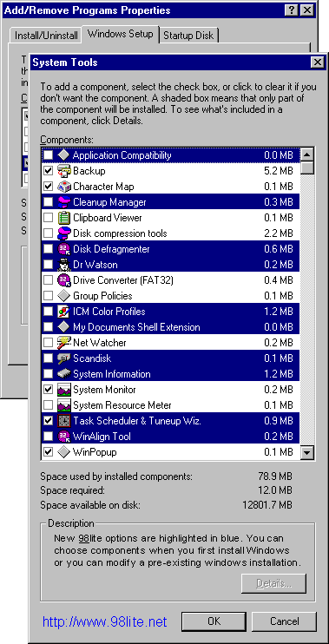
Task: Uncheck the Character Map checkbox
Action: coord(48,187)
